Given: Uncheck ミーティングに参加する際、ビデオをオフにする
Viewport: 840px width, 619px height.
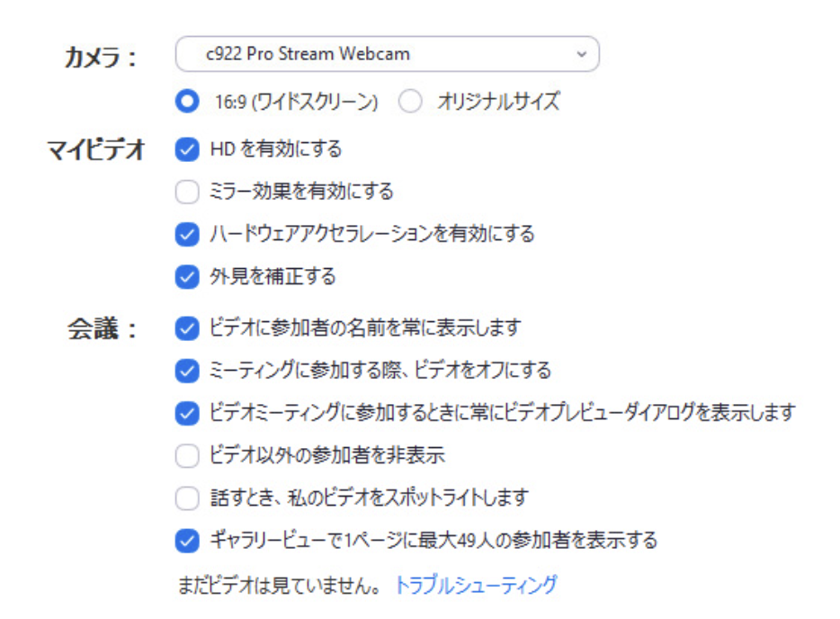Looking at the screenshot, I should click(x=187, y=370).
